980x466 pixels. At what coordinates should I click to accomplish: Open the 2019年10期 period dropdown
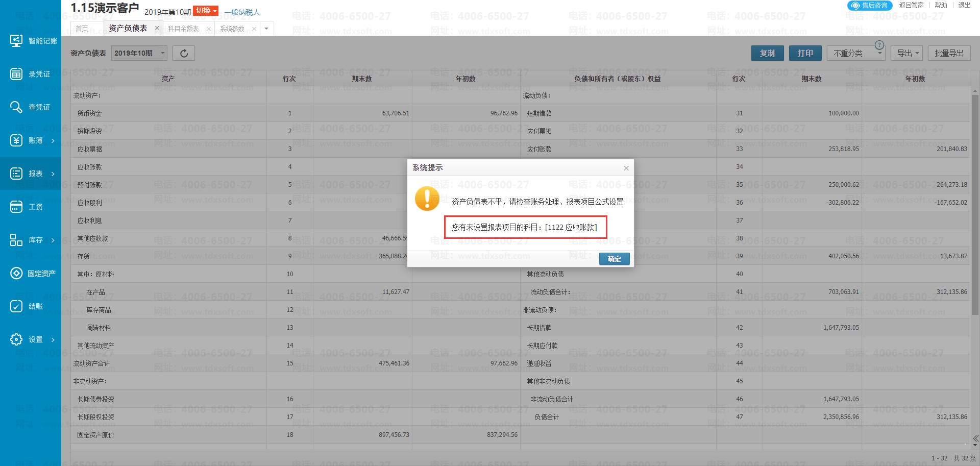(139, 53)
